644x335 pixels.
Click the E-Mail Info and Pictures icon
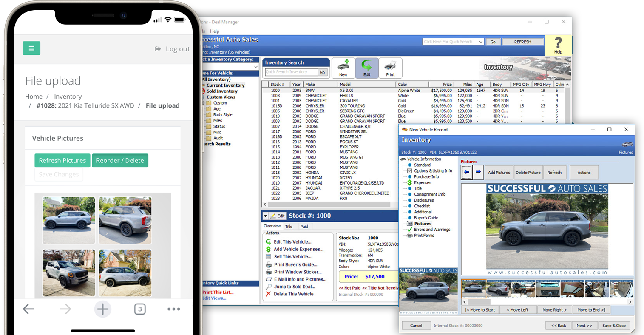[x=269, y=279]
